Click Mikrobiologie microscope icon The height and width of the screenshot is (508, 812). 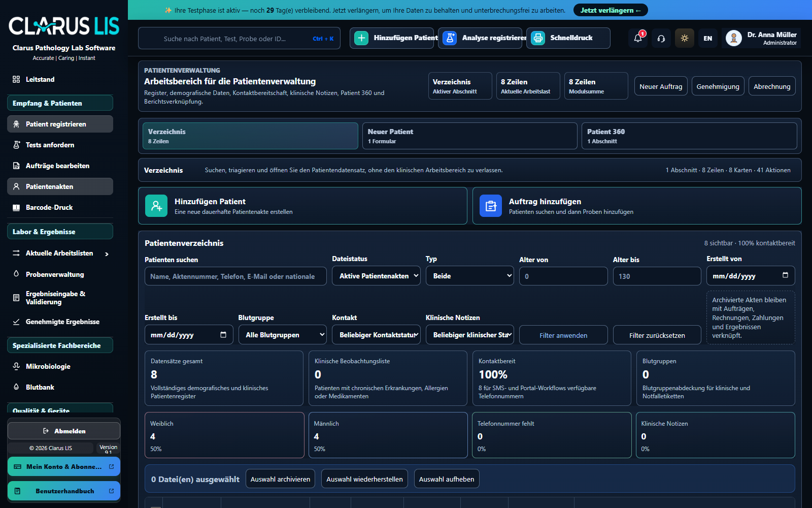(16, 366)
